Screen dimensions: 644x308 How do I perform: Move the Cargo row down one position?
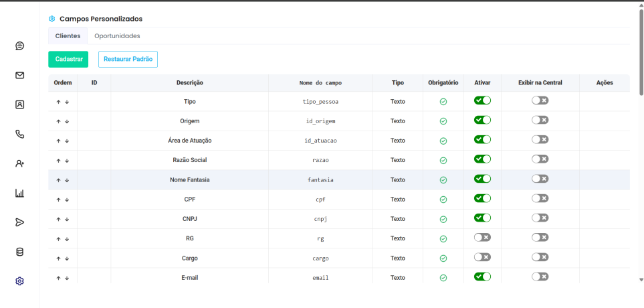[67, 258]
